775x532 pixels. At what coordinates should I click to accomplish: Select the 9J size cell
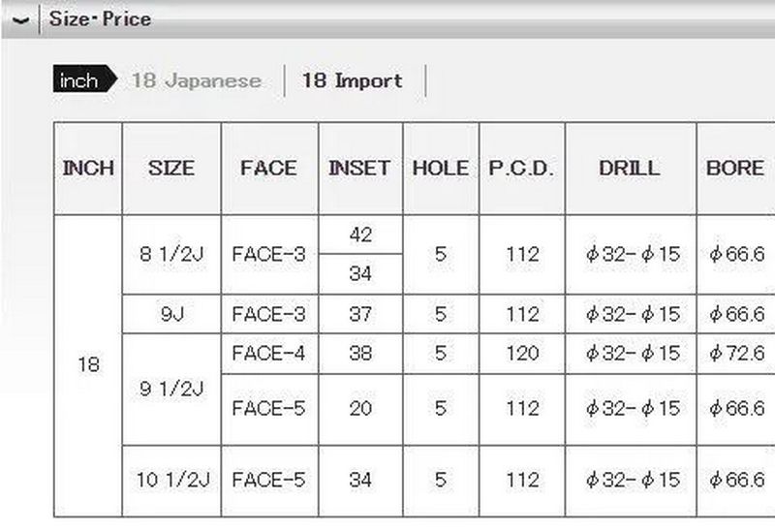click(x=171, y=315)
